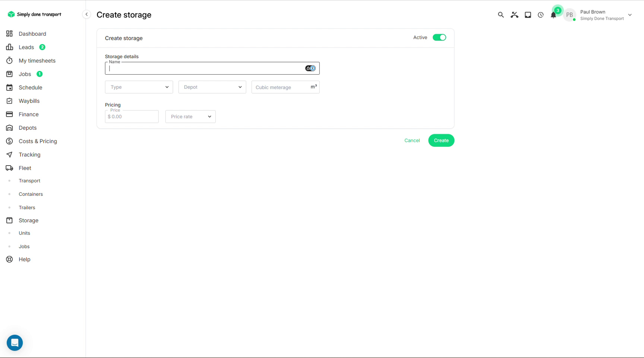This screenshot has width=644, height=358.
Task: Select Jobs under Storage
Action: coord(24,246)
